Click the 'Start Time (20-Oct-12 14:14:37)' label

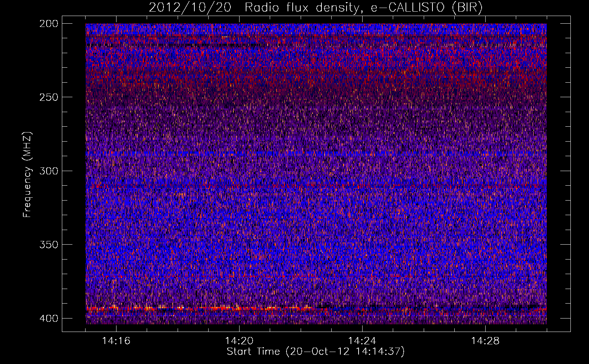pos(316,352)
